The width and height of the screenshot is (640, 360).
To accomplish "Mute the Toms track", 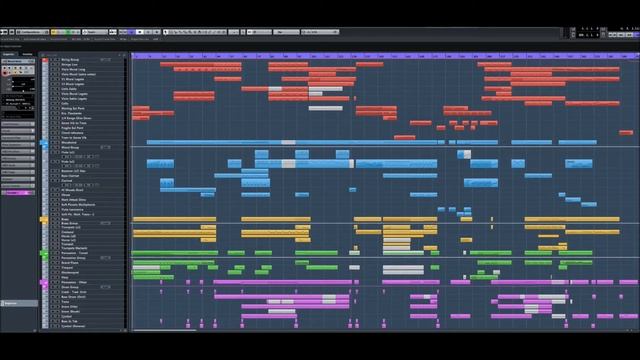I will click(53, 302).
